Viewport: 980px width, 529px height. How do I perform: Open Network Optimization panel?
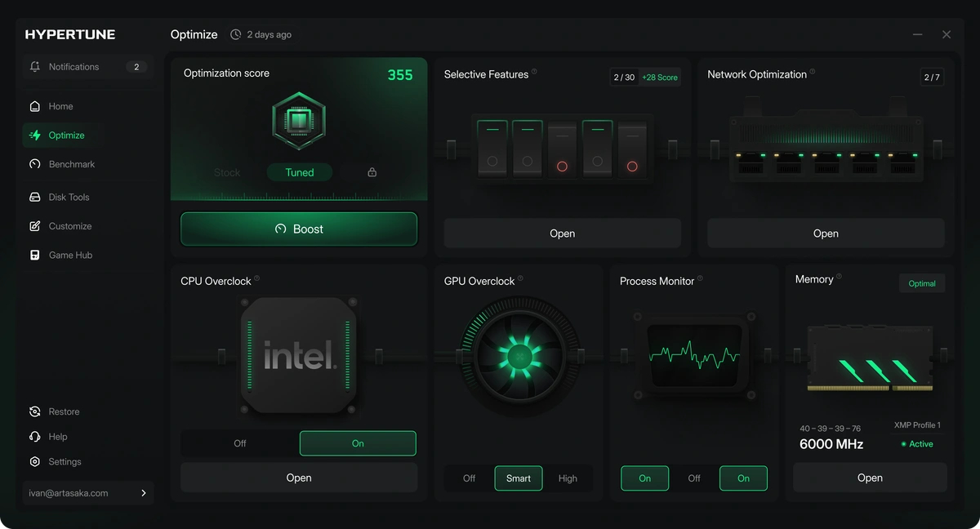[826, 233]
